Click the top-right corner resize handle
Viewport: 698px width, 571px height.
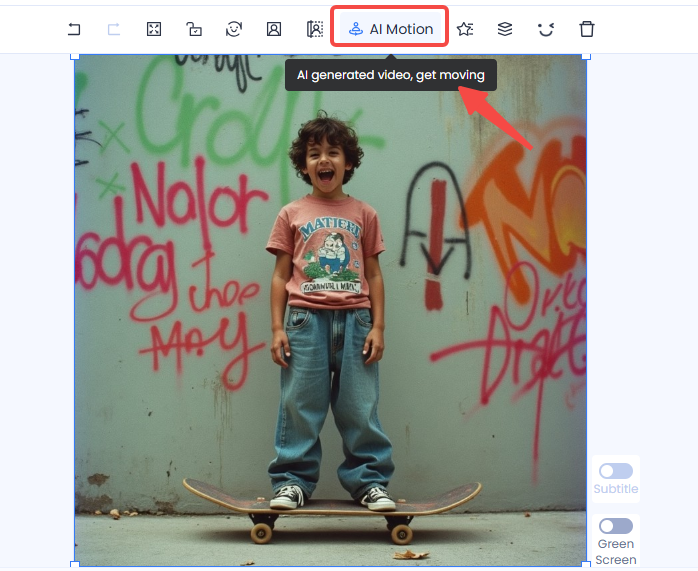[586, 55]
